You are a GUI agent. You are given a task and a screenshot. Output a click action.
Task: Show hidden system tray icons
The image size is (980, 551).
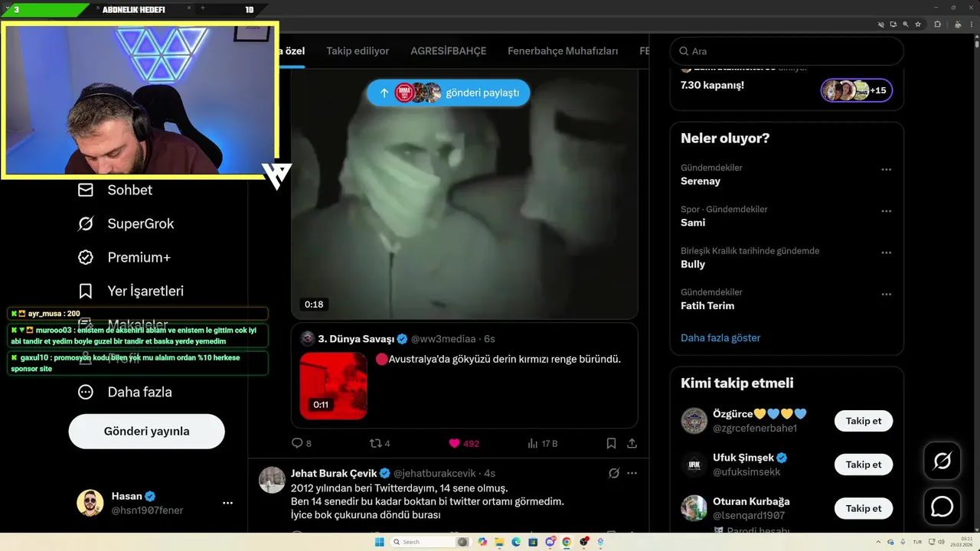point(878,542)
